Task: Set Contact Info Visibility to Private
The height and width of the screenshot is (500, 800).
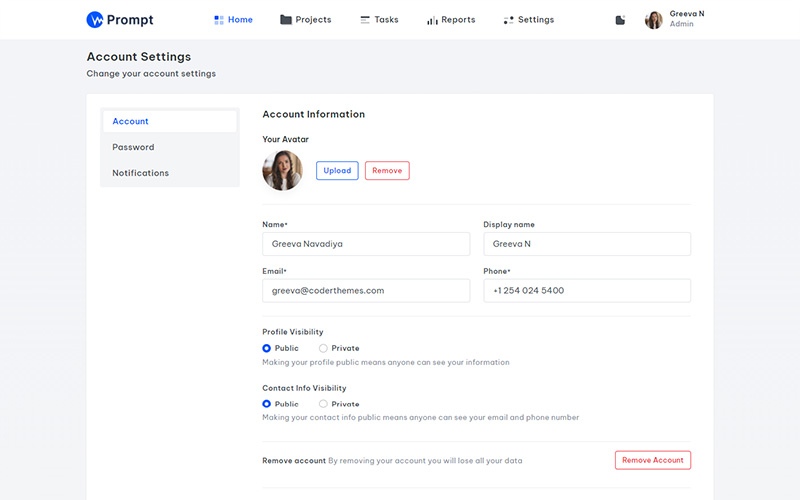Action: pyautogui.click(x=323, y=404)
